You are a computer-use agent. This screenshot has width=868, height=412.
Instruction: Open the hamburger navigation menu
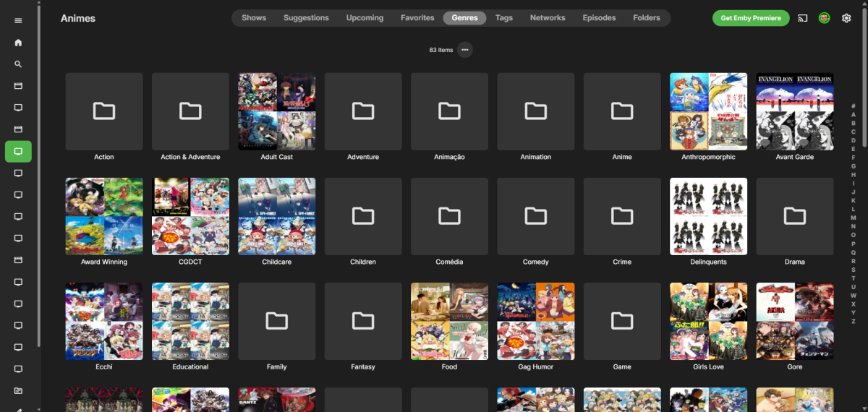18,21
